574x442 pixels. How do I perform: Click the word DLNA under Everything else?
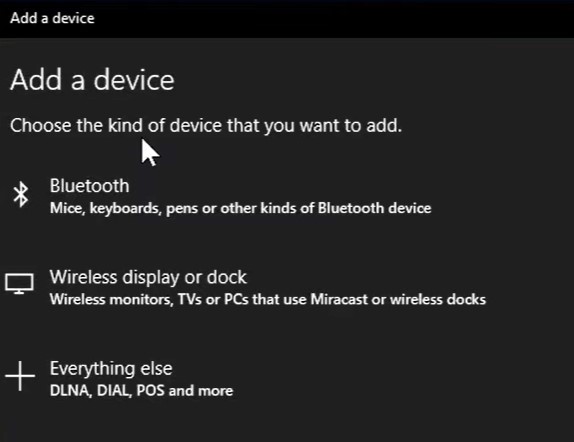click(x=70, y=391)
